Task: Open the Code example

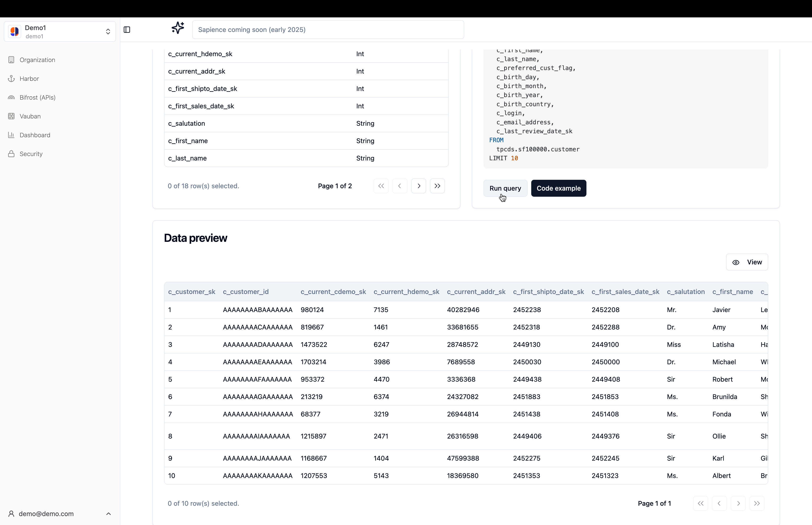Action: pos(558,188)
